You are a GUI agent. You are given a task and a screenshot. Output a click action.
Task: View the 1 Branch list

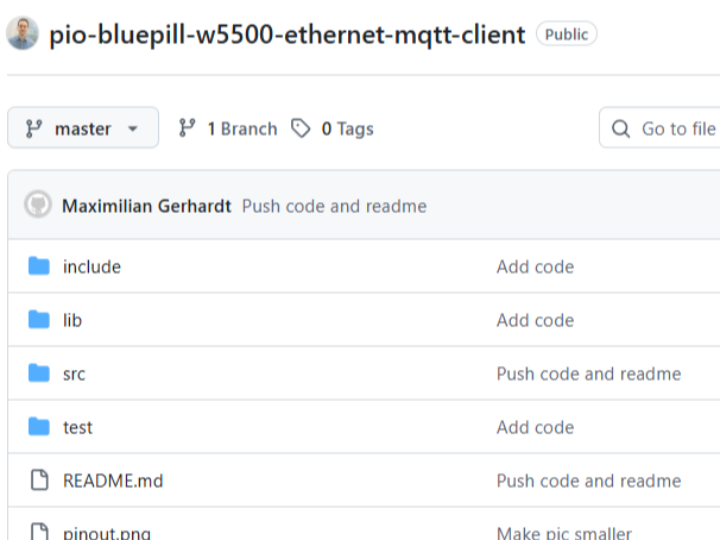[x=228, y=129]
